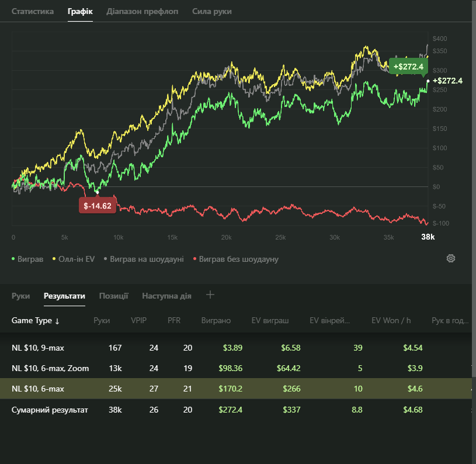
Task: Open chart settings gear icon
Action: 450,258
